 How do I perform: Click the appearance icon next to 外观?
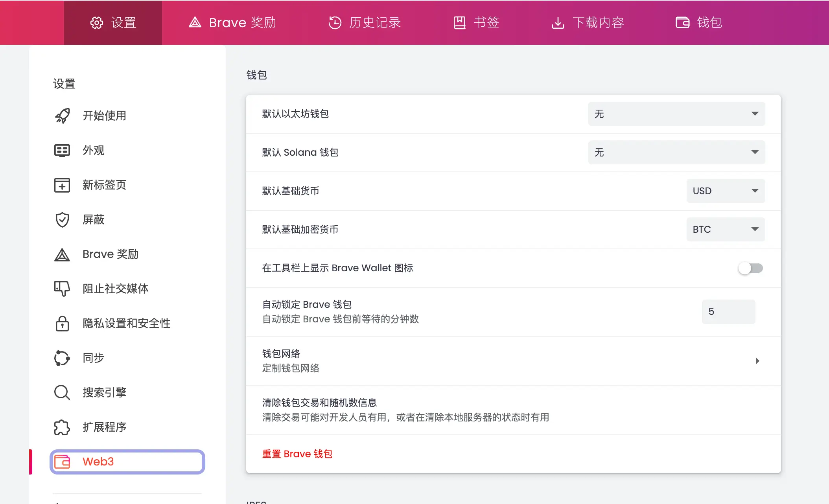click(62, 150)
